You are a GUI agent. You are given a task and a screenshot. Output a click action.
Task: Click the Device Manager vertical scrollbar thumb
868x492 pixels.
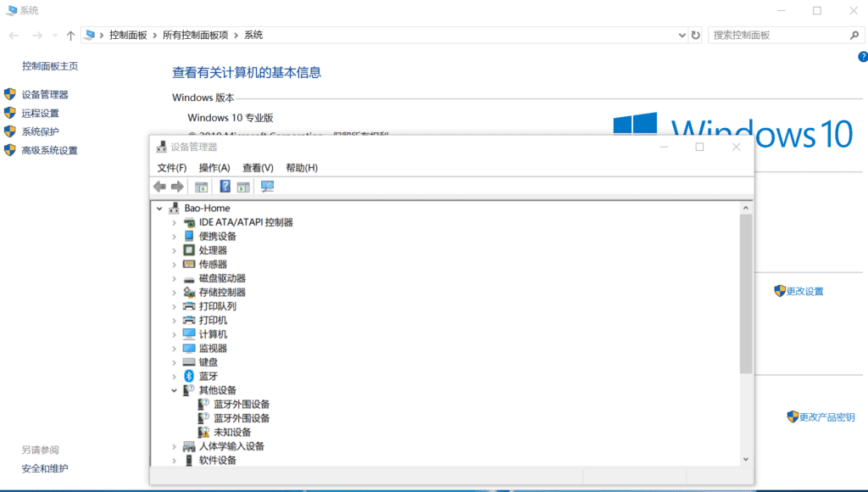[746, 293]
